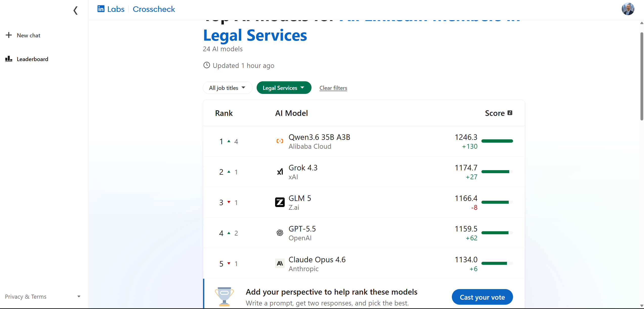Screen dimensions: 644x309
Task: Select the GLM 5 model name
Action: 300,198
